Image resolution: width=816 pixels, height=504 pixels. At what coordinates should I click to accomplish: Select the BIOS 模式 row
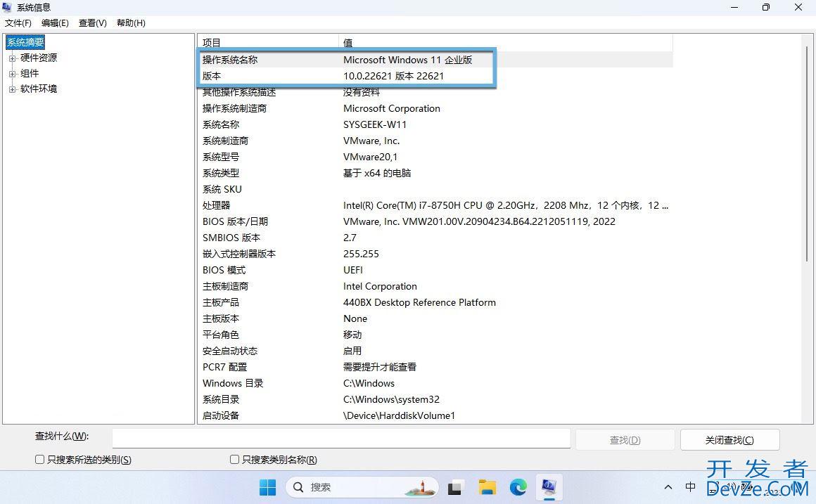tap(435, 270)
